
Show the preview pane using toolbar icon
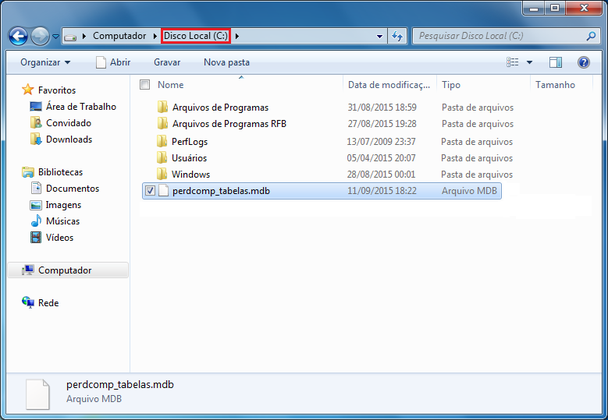tap(558, 62)
